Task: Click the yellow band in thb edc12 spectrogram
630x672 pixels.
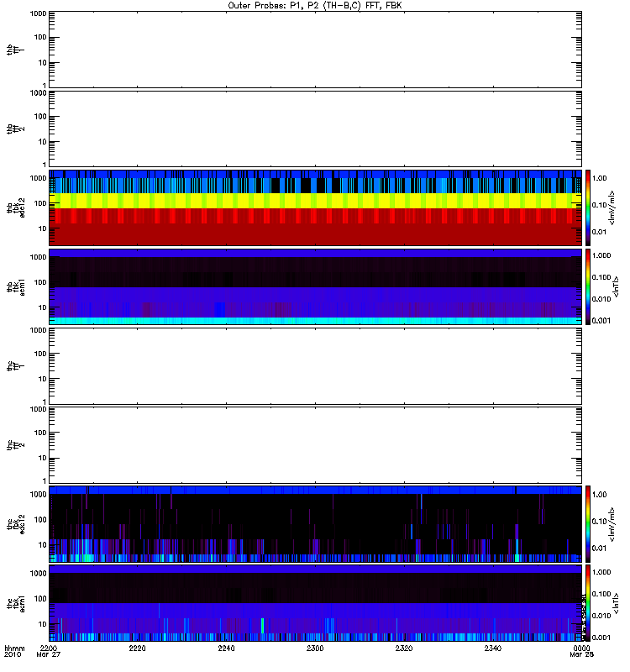Action: [315, 201]
